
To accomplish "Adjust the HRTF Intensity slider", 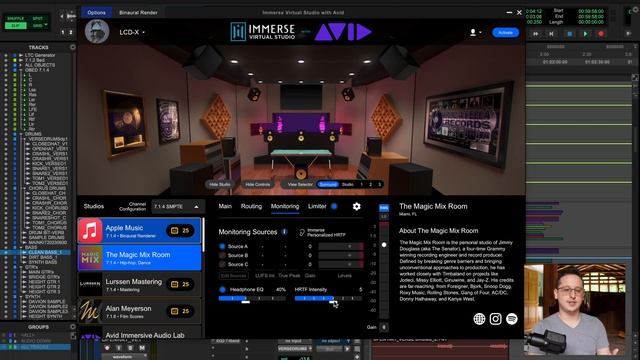I will [328, 299].
